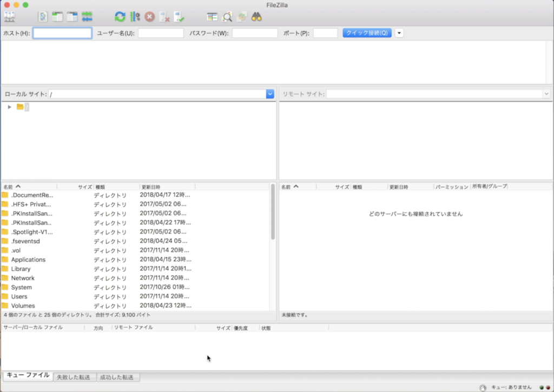Sort remote list by 名前 column

coord(298,187)
